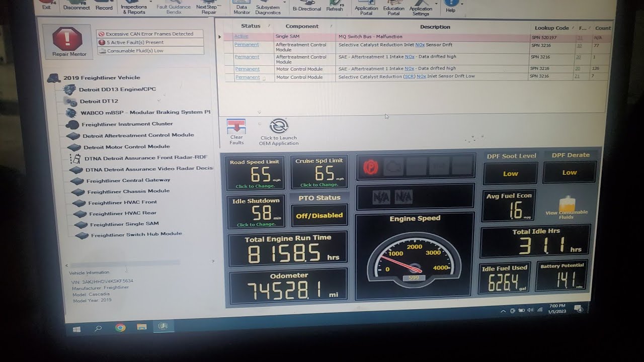Click FMI 10 link in fault table
Viewport: 644px width, 362px height.
click(x=579, y=46)
